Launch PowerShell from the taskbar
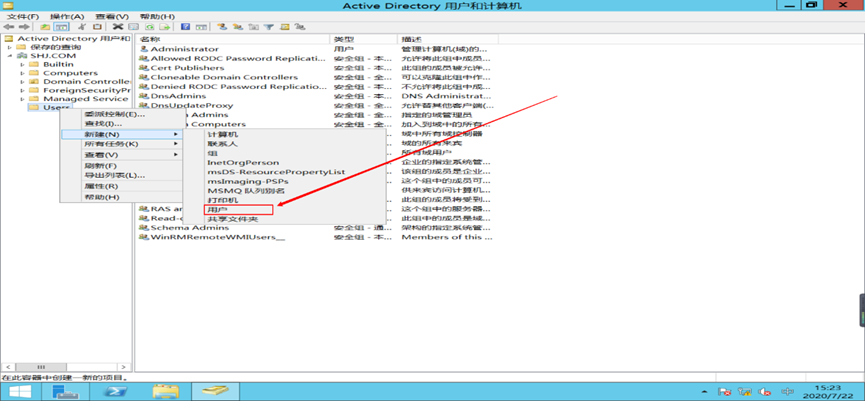Screen dimensions: 865x401 [116, 392]
